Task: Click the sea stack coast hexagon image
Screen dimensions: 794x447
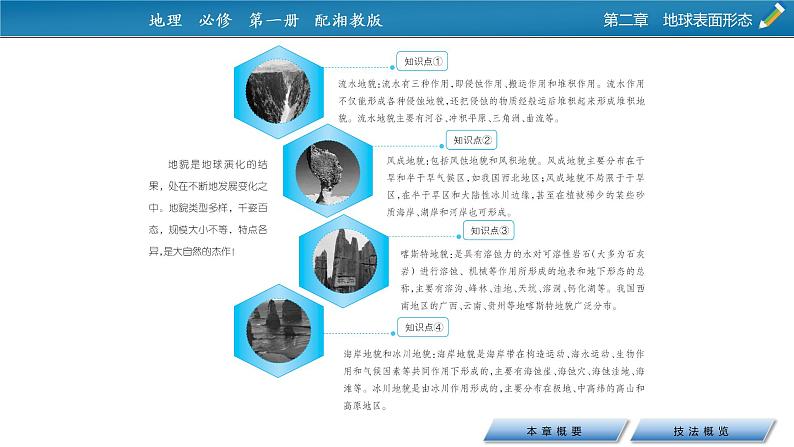Action: 279,331
